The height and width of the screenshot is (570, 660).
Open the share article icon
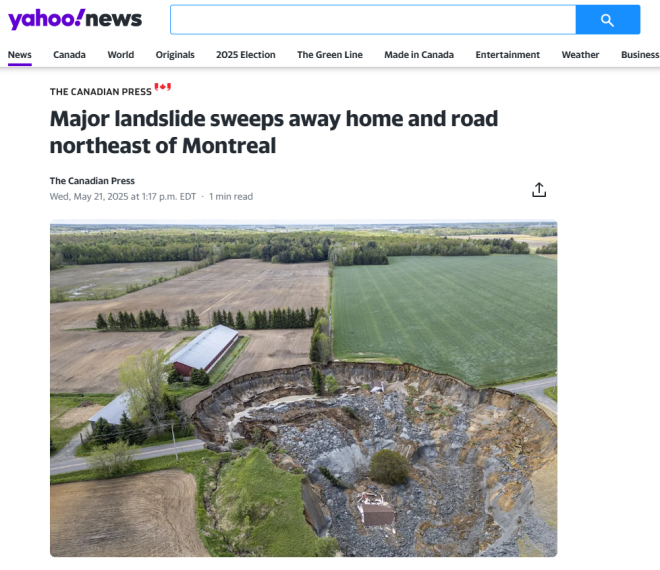click(539, 190)
